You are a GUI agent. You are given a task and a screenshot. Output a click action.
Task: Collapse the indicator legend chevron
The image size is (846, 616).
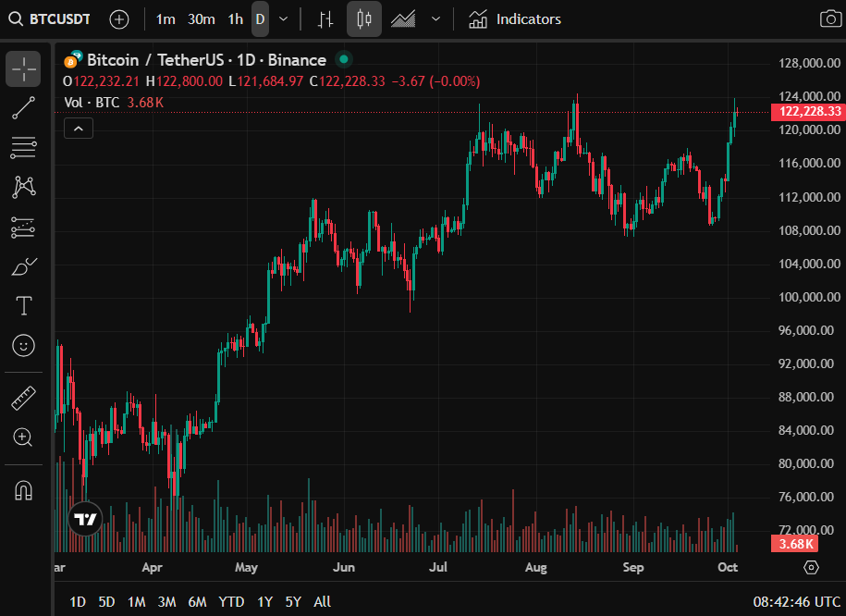[79, 129]
